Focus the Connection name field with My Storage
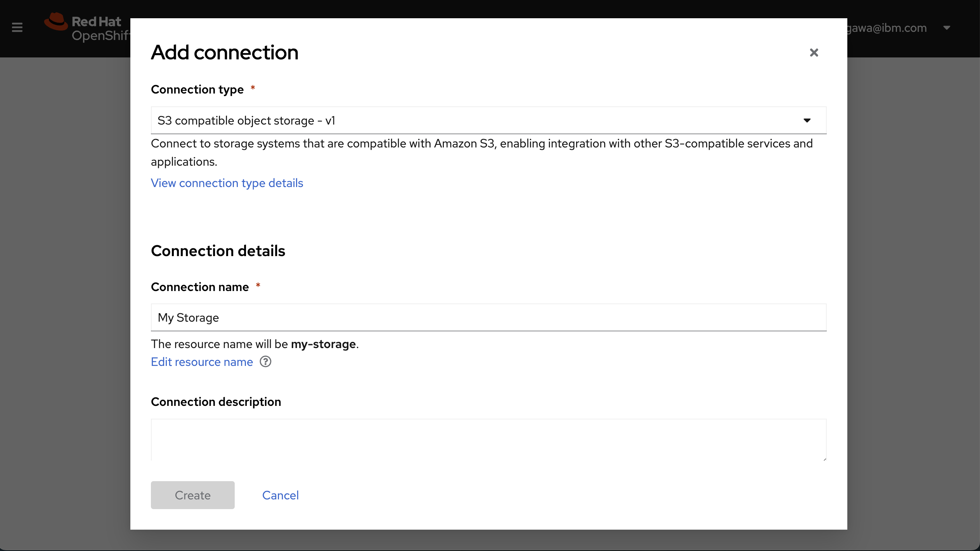This screenshot has width=980, height=551. point(488,317)
